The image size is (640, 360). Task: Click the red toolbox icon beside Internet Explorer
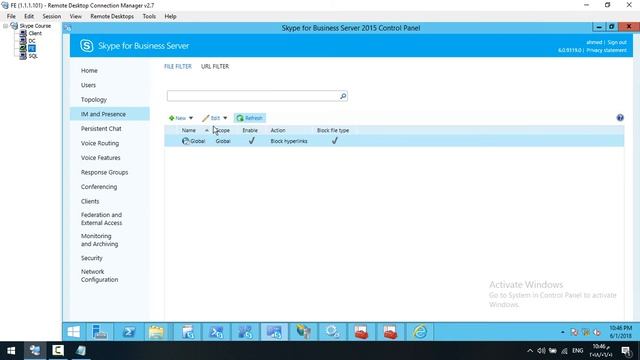pyautogui.click(x=390, y=331)
